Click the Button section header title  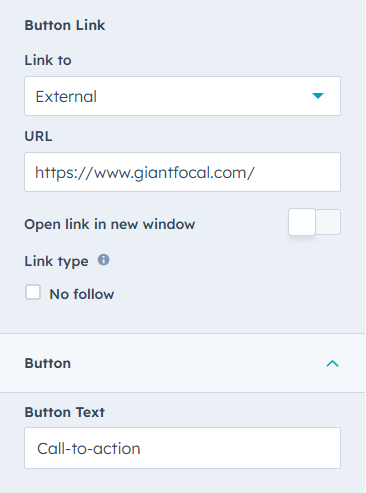coord(48,363)
